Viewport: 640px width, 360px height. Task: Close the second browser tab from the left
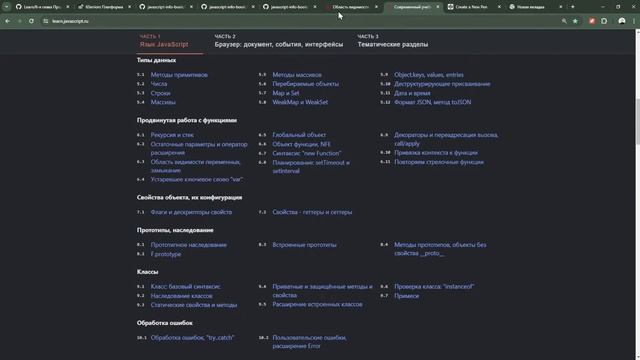point(129,7)
